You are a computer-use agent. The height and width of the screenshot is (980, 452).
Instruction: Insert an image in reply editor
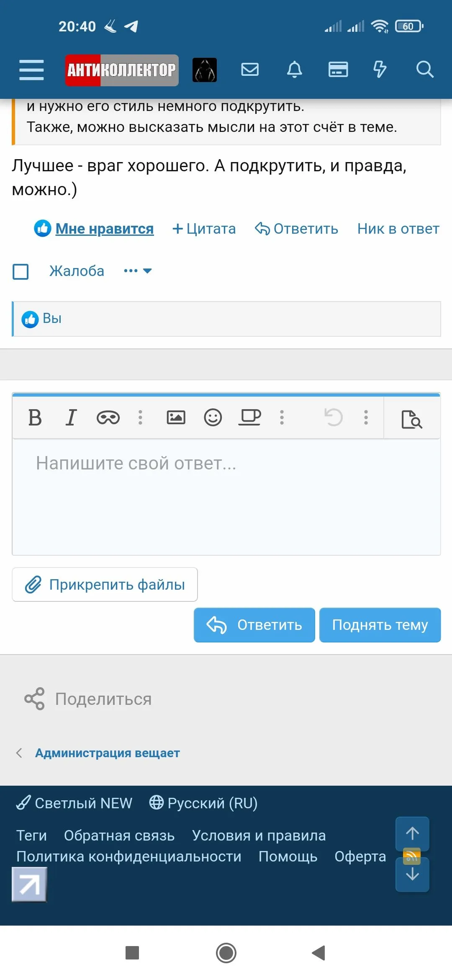click(x=176, y=418)
